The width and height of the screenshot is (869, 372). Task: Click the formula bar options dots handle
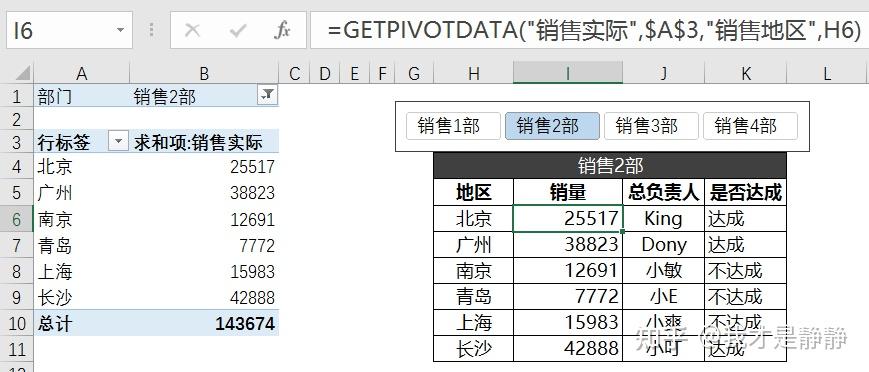click(151, 30)
